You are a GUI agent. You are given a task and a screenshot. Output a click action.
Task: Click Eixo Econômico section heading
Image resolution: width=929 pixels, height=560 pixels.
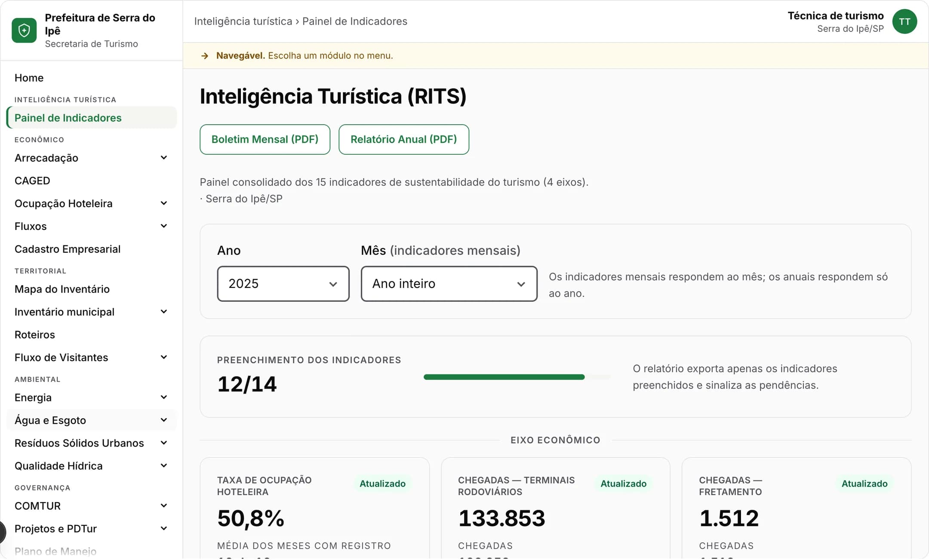(555, 440)
